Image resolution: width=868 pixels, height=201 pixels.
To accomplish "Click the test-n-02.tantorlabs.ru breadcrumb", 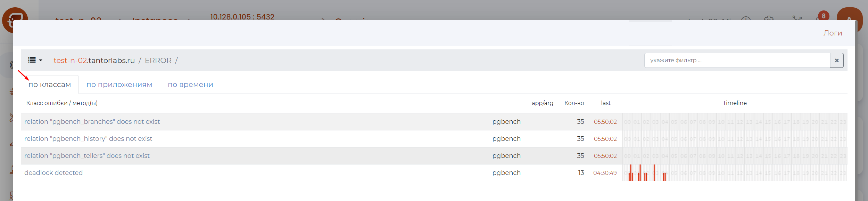I will (x=94, y=61).
